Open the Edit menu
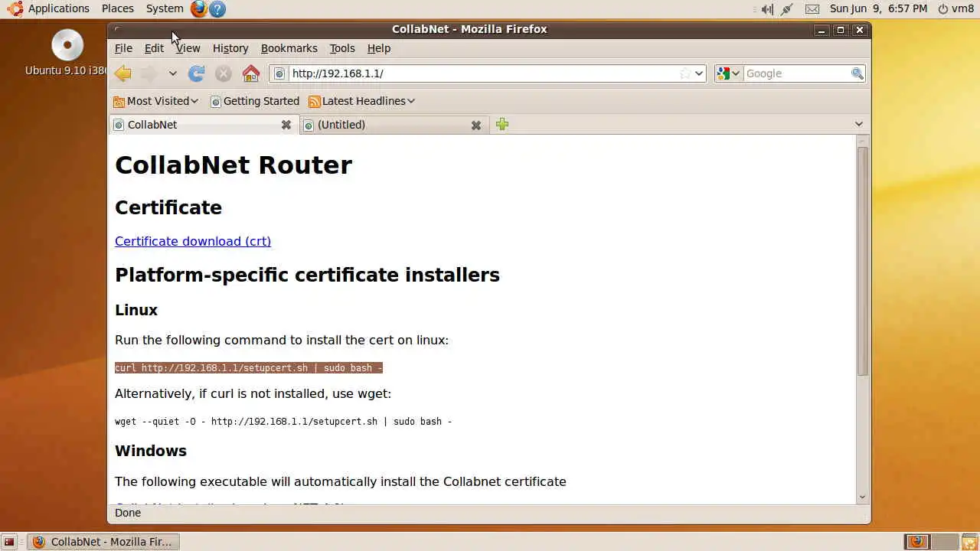 pos(154,48)
